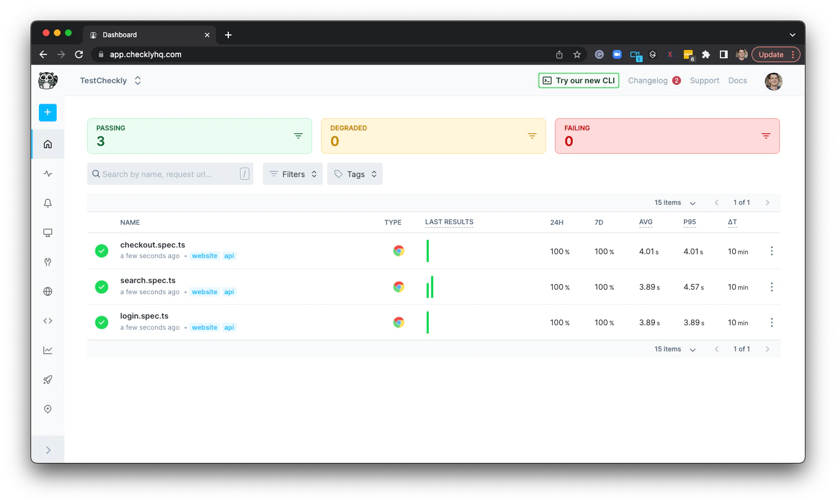Open the Home dashboard from the sidebar

47,144
